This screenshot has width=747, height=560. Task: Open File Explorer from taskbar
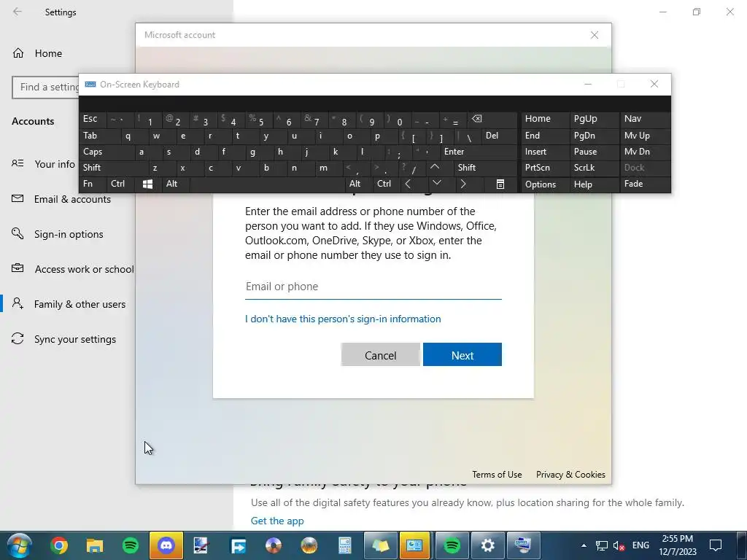(95, 545)
